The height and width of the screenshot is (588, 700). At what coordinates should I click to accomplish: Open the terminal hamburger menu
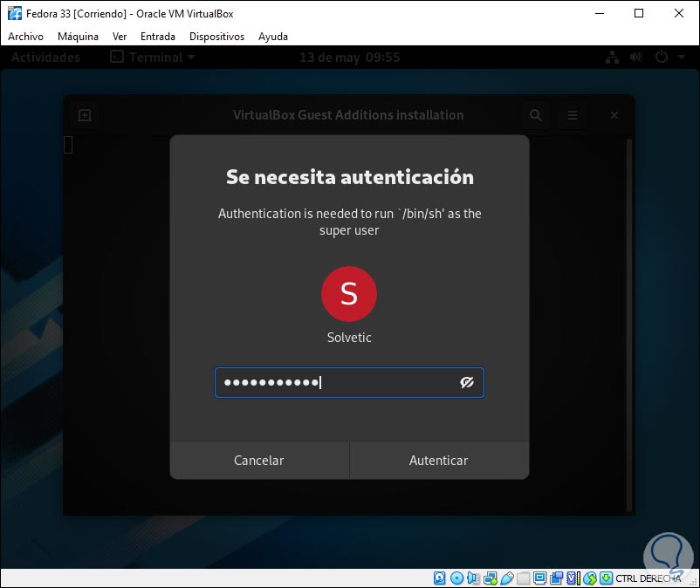tap(573, 115)
